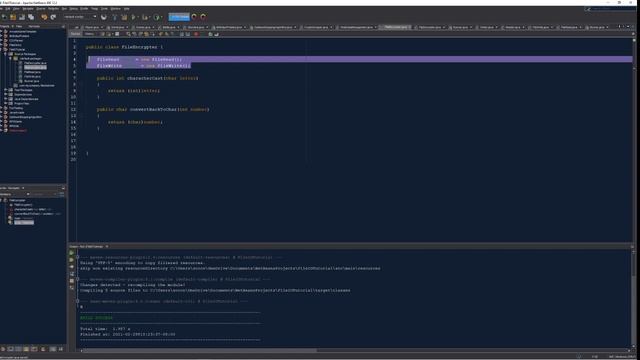
Task: Toggle Show Inherited Members in the Navigator
Action: pos(3,349)
